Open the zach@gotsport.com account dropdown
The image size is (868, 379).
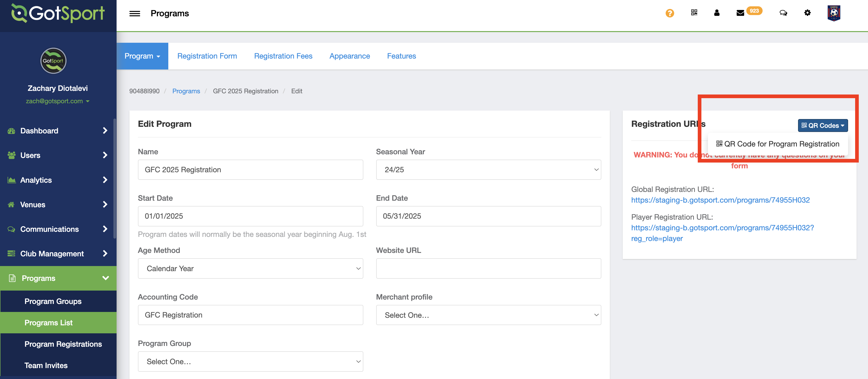(x=58, y=101)
